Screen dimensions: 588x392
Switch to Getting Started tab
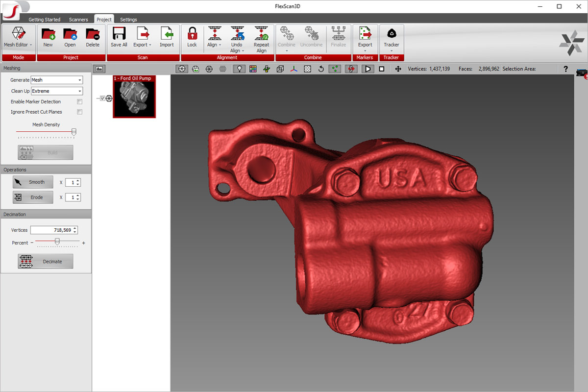pyautogui.click(x=45, y=20)
